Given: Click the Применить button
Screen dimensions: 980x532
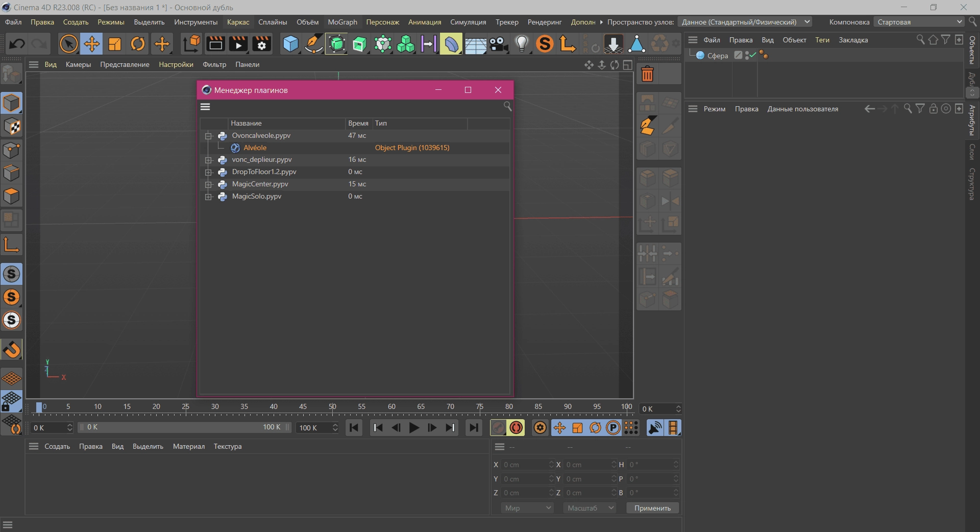Looking at the screenshot, I should [x=652, y=508].
